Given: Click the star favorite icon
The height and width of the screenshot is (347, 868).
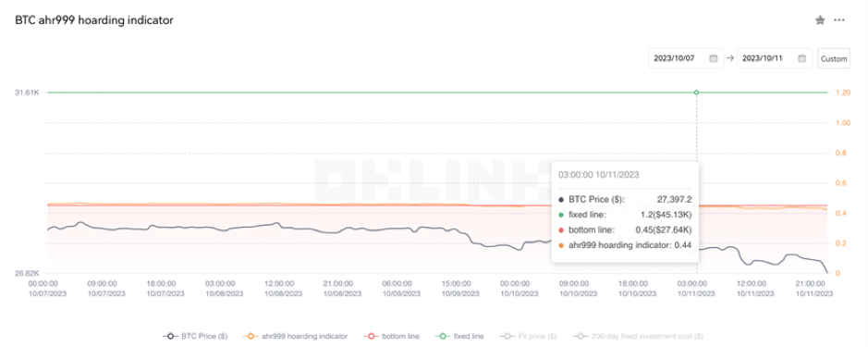Looking at the screenshot, I should click(x=820, y=20).
